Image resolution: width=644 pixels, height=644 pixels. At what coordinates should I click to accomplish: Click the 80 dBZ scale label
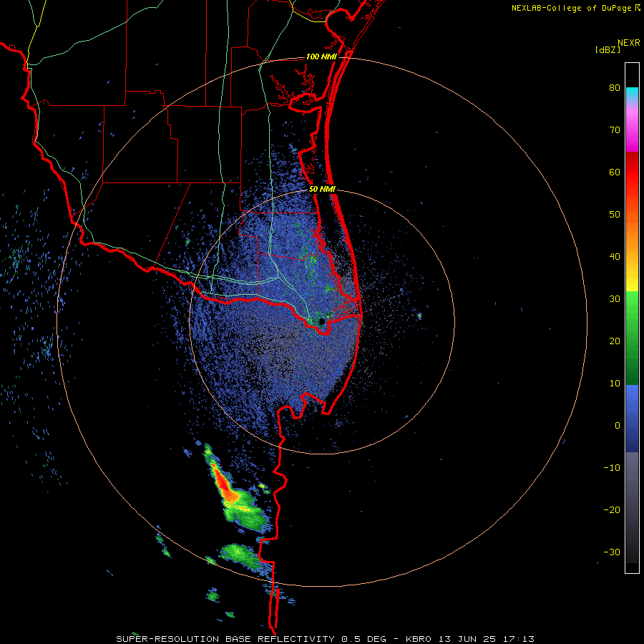tap(615, 88)
